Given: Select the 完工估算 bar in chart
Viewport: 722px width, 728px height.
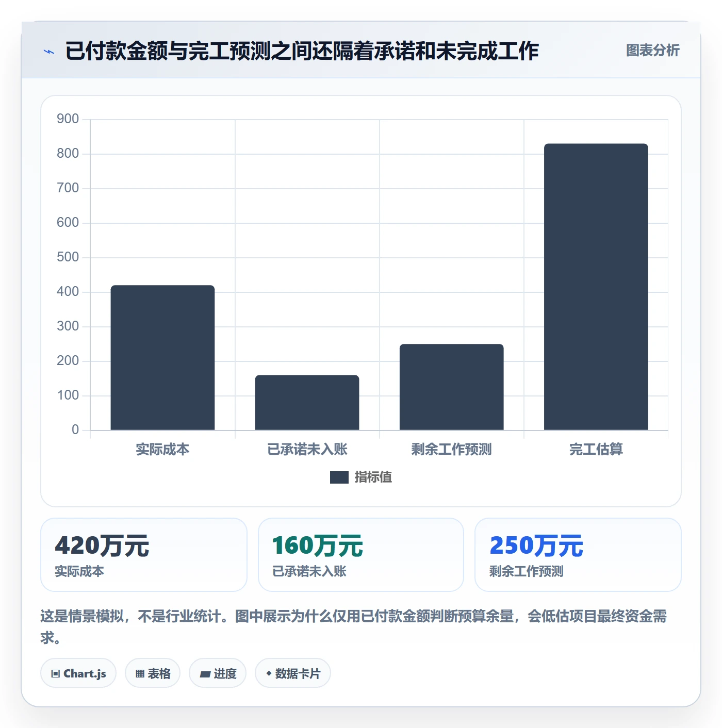Looking at the screenshot, I should (x=596, y=287).
